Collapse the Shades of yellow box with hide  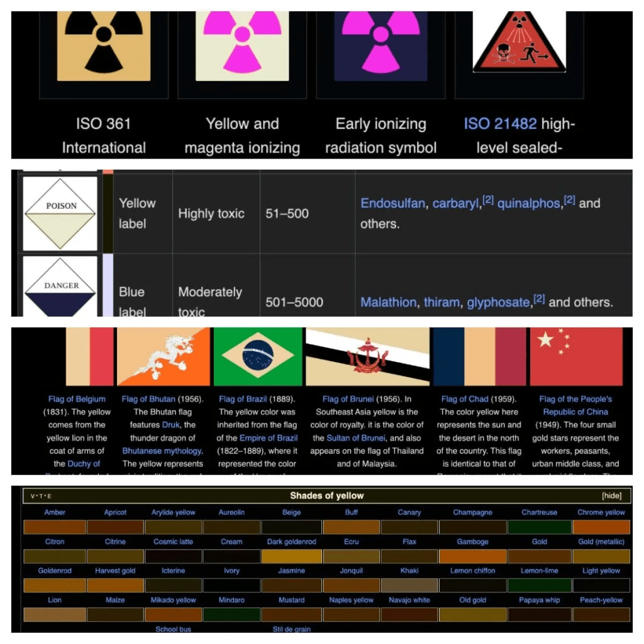click(611, 496)
